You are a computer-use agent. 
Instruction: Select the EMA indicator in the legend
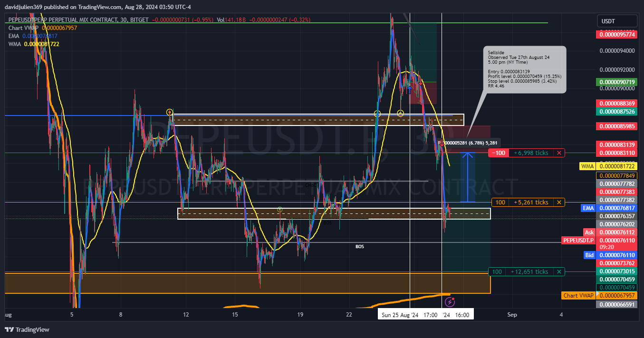click(x=14, y=36)
